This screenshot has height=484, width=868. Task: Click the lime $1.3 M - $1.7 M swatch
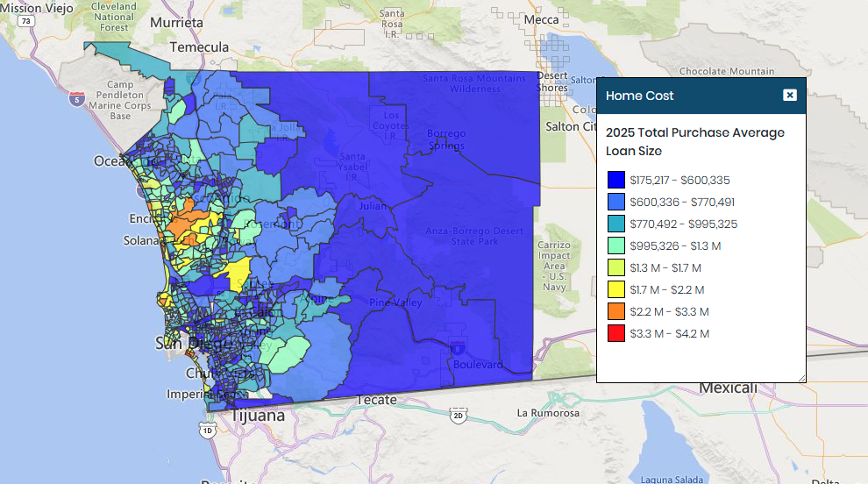[x=616, y=267]
